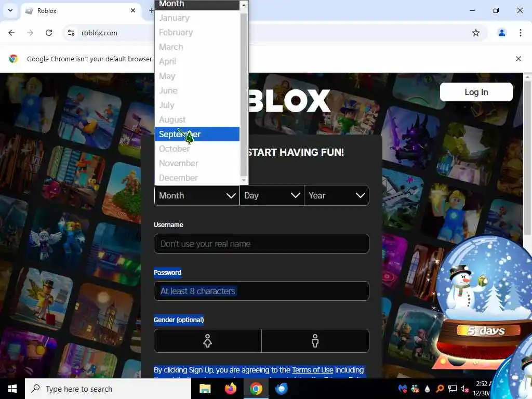Click the Password input field
This screenshot has height=399, width=532.
point(261,291)
